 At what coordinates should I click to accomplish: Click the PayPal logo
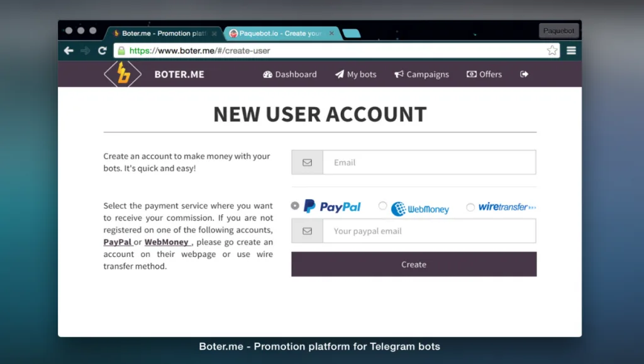pos(332,207)
